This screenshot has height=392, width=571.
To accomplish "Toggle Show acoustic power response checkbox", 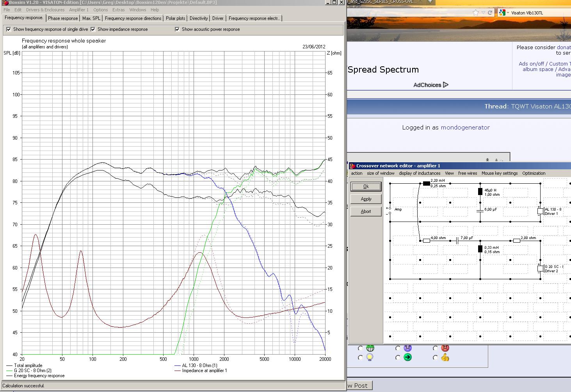I will 177,29.
